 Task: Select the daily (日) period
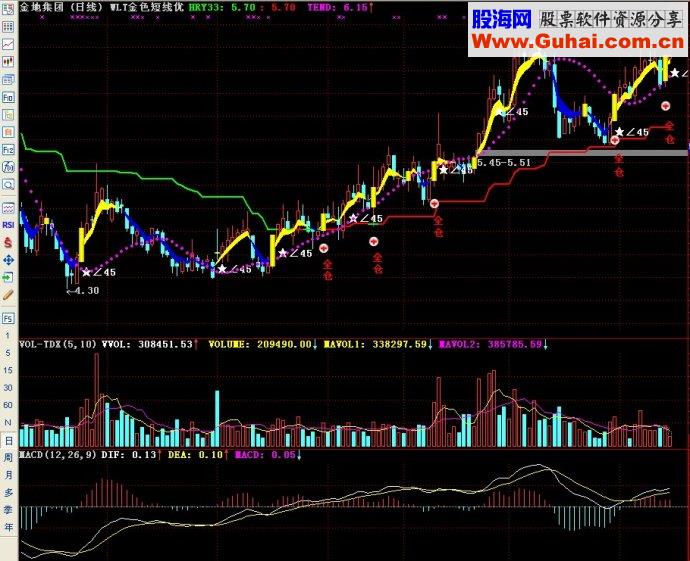click(8, 440)
